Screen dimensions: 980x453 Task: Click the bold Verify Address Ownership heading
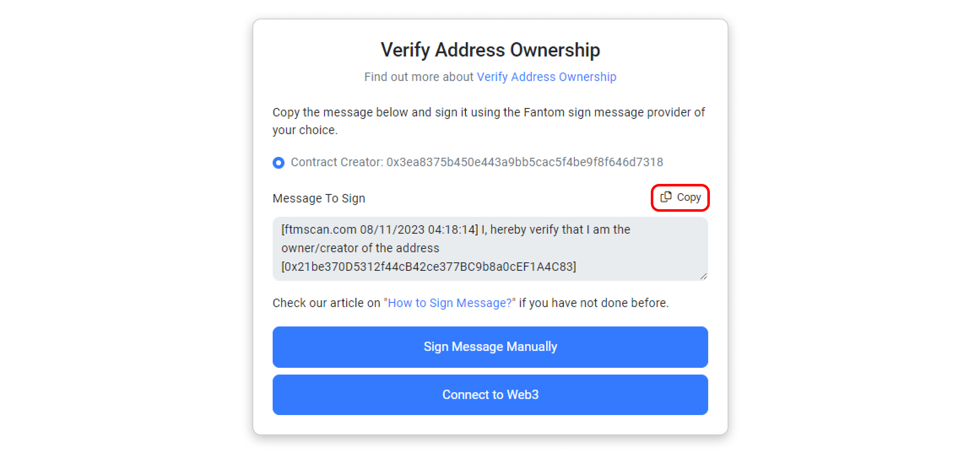point(490,50)
